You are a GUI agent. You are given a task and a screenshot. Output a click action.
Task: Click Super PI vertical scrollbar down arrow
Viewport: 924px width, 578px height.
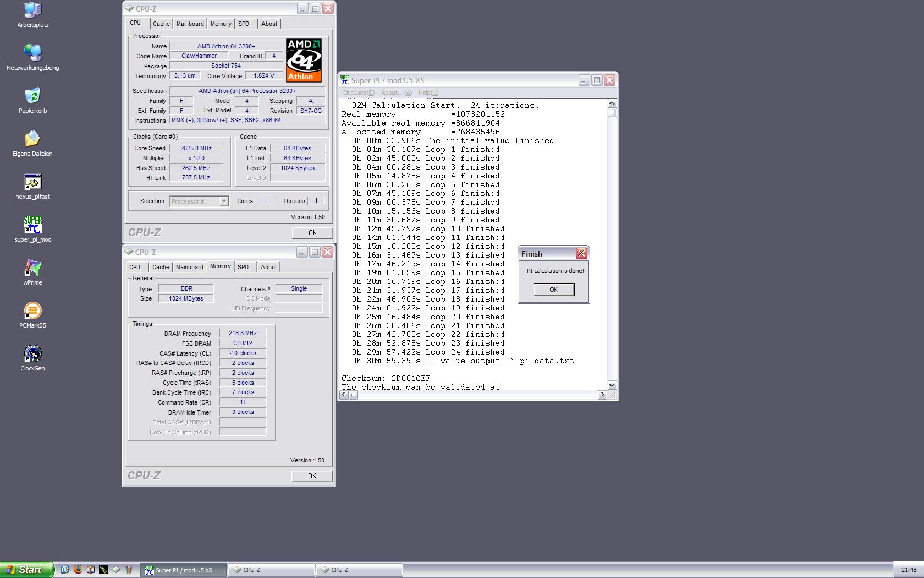tap(612, 385)
